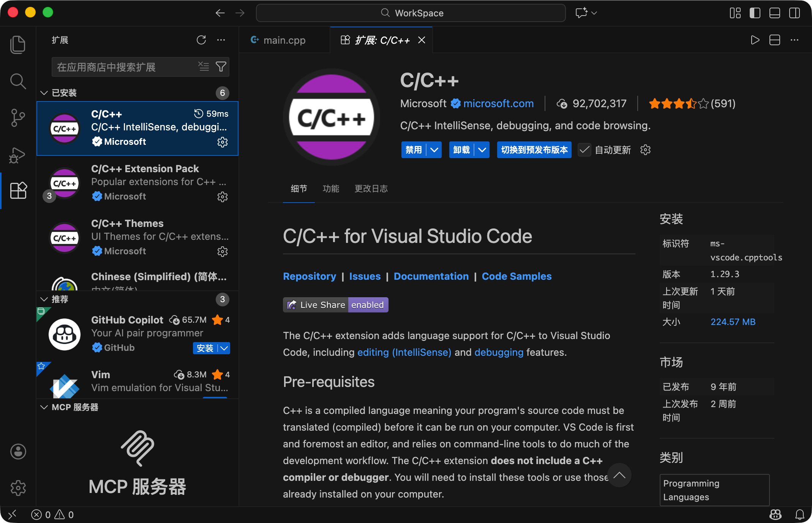
Task: Toggle the auto update checkbox
Action: pyautogui.click(x=585, y=150)
